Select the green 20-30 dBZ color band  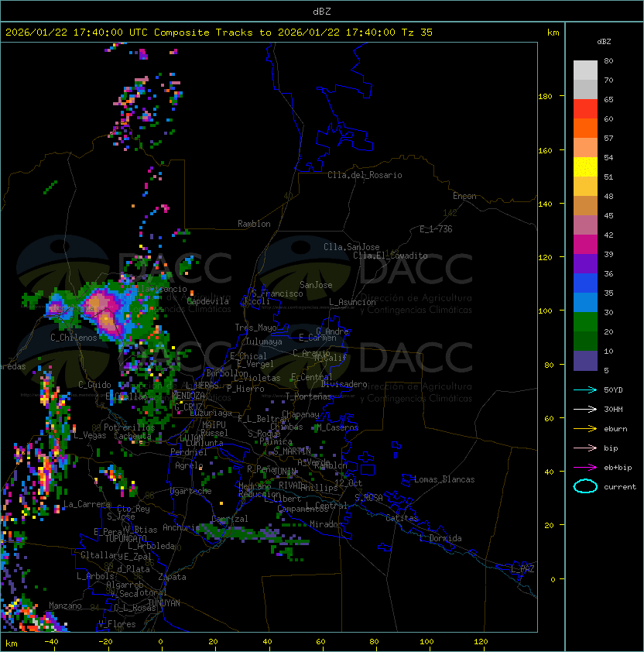[x=585, y=322]
